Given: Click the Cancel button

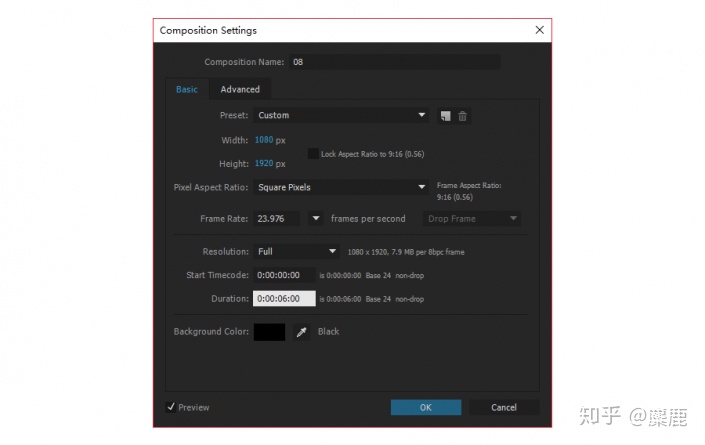Looking at the screenshot, I should pyautogui.click(x=504, y=407).
